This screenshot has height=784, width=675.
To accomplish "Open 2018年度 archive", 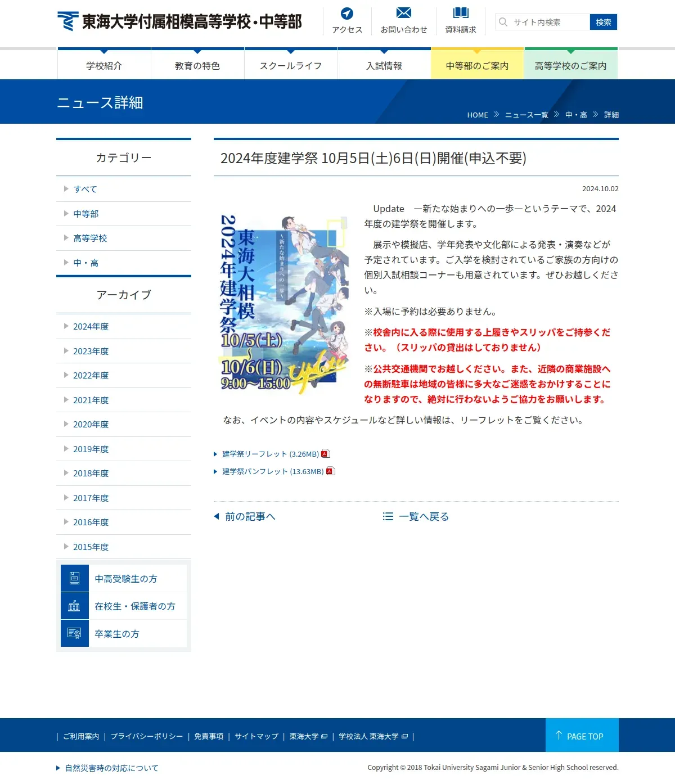I will [x=124, y=473].
